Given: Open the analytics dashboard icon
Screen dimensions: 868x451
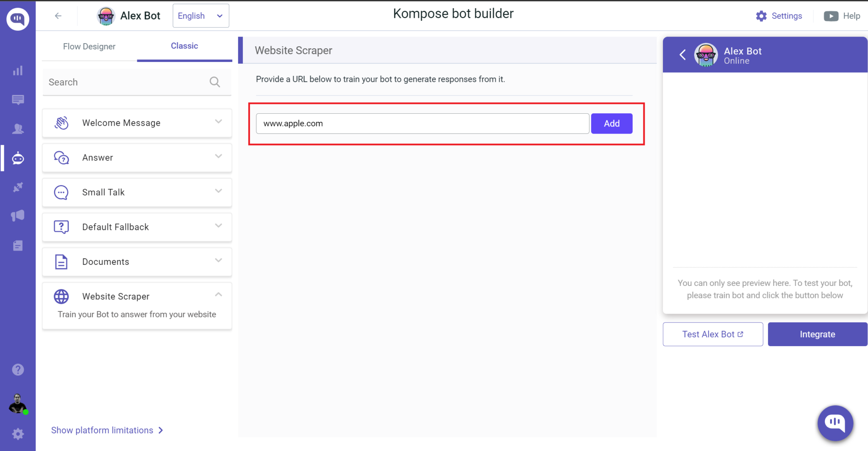Looking at the screenshot, I should (x=17, y=70).
